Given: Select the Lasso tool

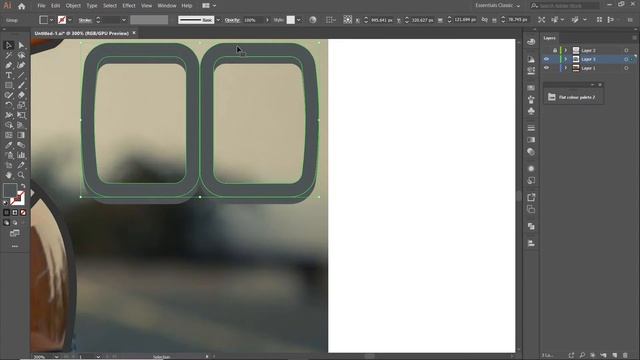Looking at the screenshot, I should pyautogui.click(x=21, y=55).
